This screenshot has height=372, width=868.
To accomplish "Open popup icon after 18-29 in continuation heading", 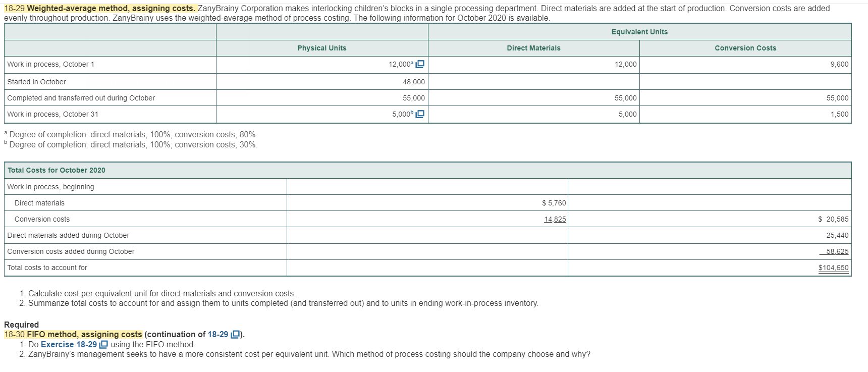I will tap(235, 335).
